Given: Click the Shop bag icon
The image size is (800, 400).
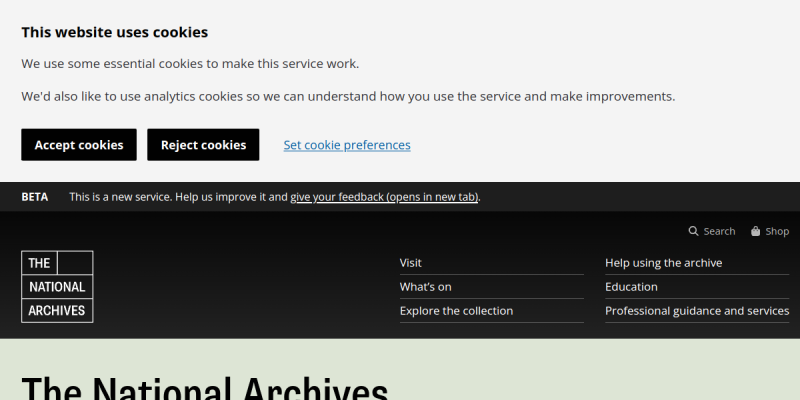Looking at the screenshot, I should click(756, 231).
